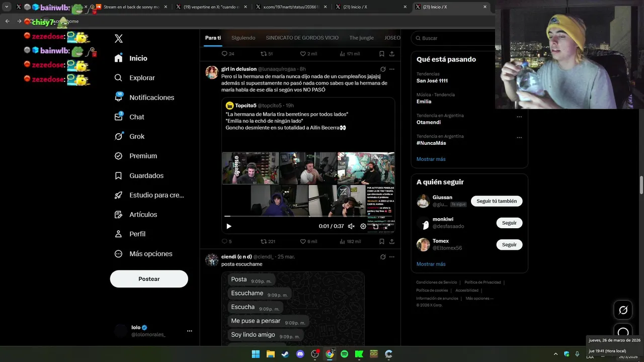Open Artículos in the sidebar
The width and height of the screenshot is (644, 362).
[x=135, y=215]
